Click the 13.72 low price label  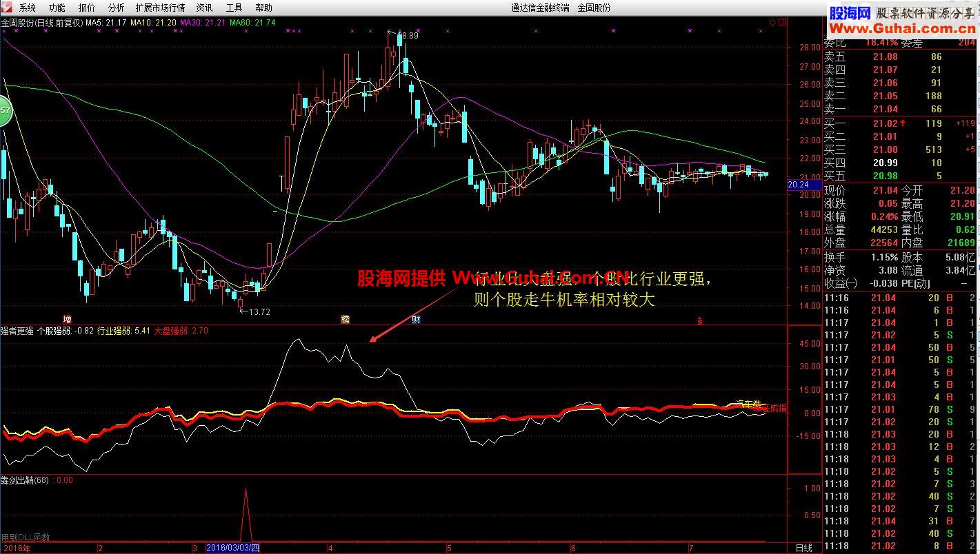point(259,312)
